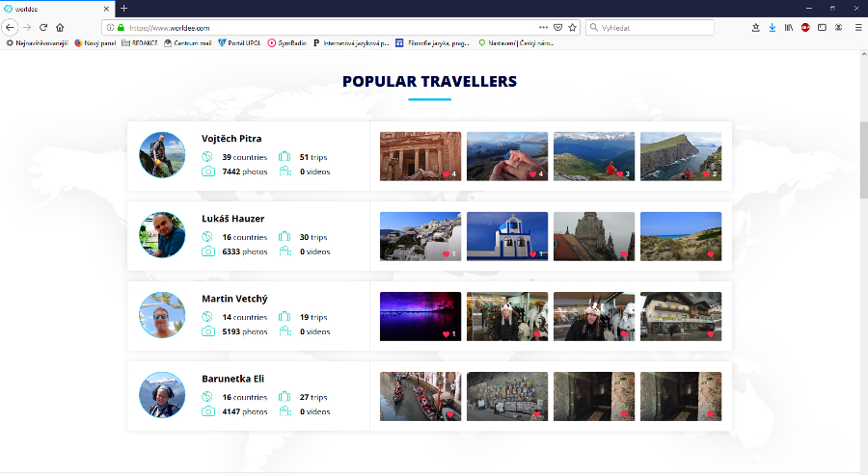Open the Centrum mail bookmark
Viewport: 868px width, 475px height.
coord(188,42)
